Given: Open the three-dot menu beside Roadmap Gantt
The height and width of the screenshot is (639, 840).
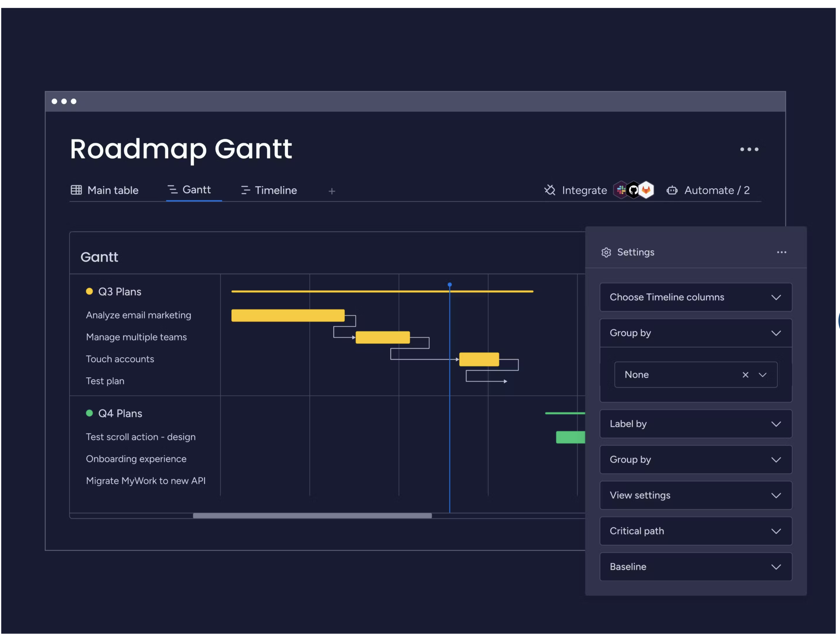Looking at the screenshot, I should pyautogui.click(x=749, y=150).
